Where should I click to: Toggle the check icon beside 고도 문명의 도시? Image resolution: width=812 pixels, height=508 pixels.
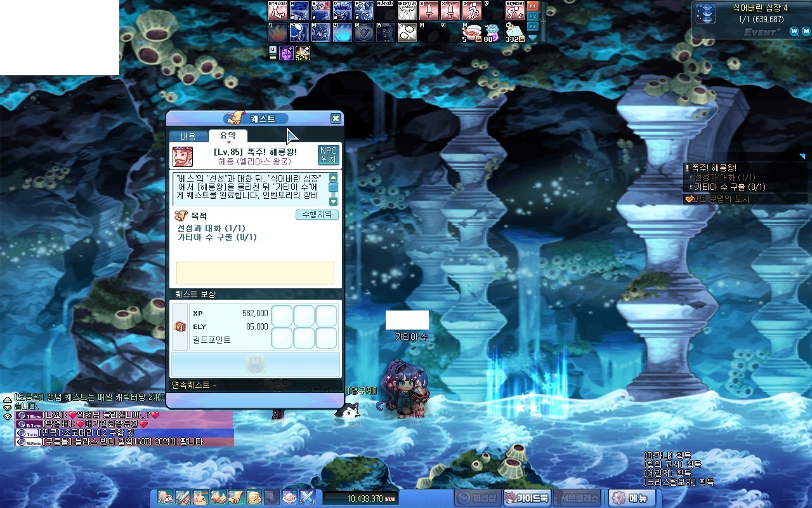click(690, 199)
